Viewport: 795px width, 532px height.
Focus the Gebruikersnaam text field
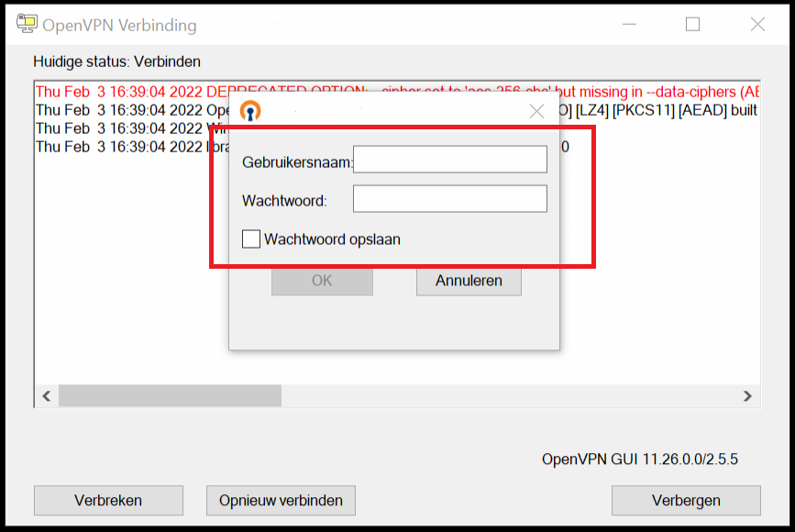point(449,160)
